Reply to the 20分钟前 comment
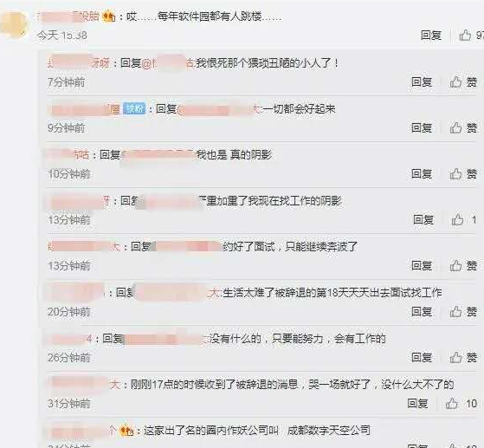484x448 pixels. coord(422,312)
